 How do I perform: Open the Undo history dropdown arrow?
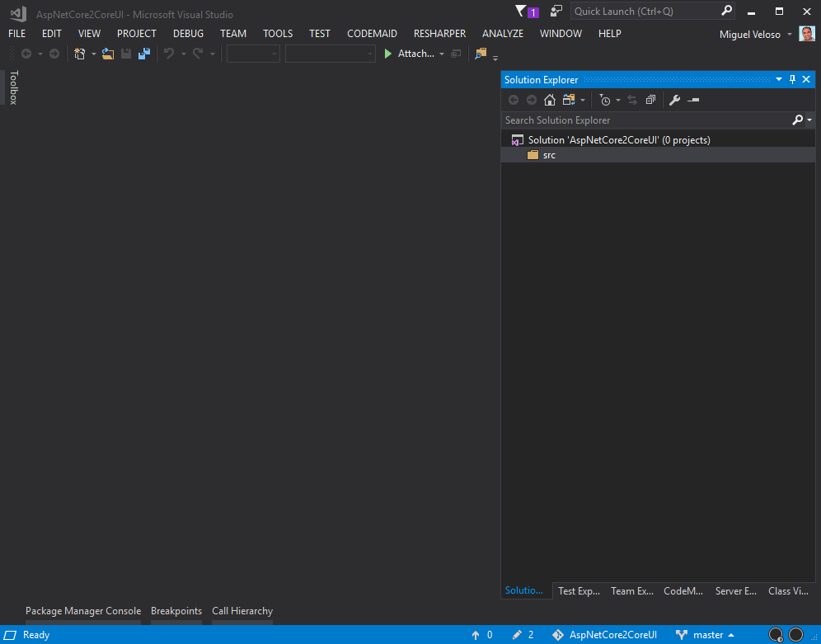[x=183, y=54]
